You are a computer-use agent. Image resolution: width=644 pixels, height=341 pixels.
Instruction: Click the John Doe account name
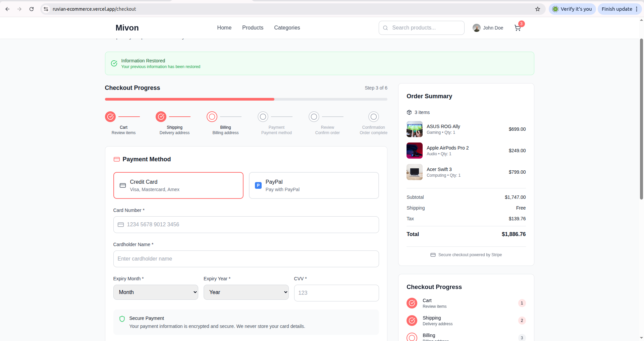coord(493,28)
